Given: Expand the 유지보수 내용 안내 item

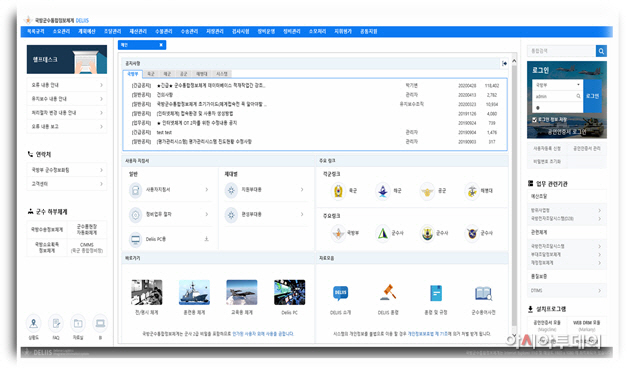Looking at the screenshot, I should tap(67, 99).
